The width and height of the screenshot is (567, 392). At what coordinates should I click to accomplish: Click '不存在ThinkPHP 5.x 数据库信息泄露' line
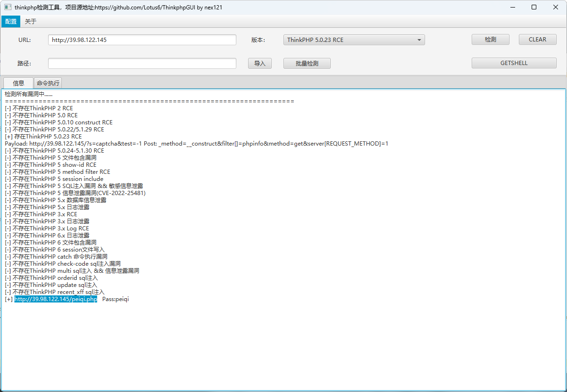pyautogui.click(x=56, y=200)
